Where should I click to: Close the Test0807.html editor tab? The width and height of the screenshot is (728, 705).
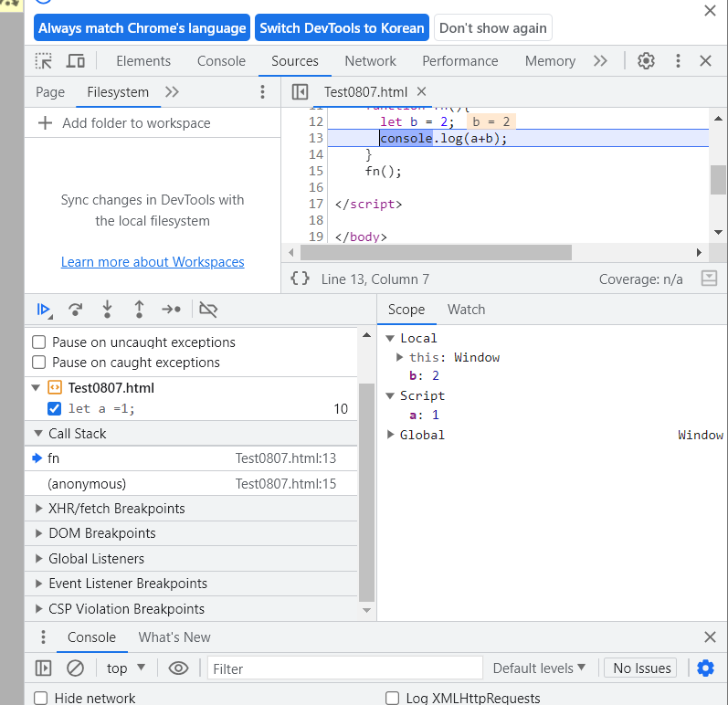[x=422, y=91]
